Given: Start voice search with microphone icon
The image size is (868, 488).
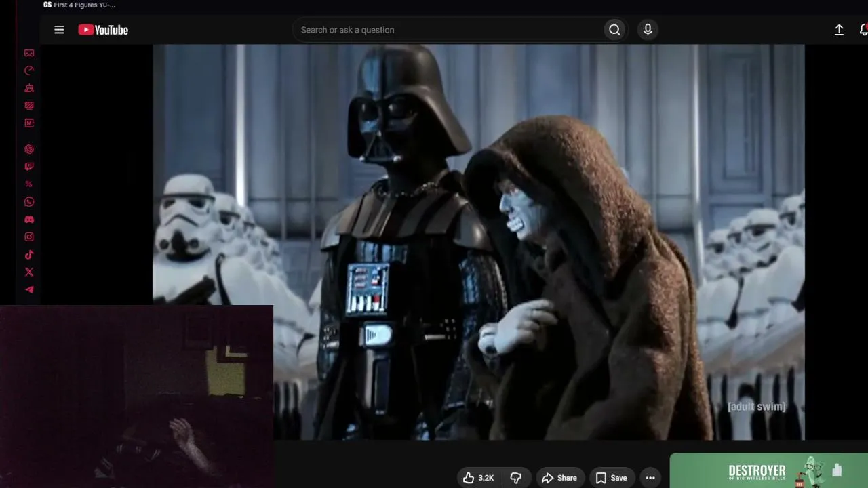Looking at the screenshot, I should (x=648, y=30).
